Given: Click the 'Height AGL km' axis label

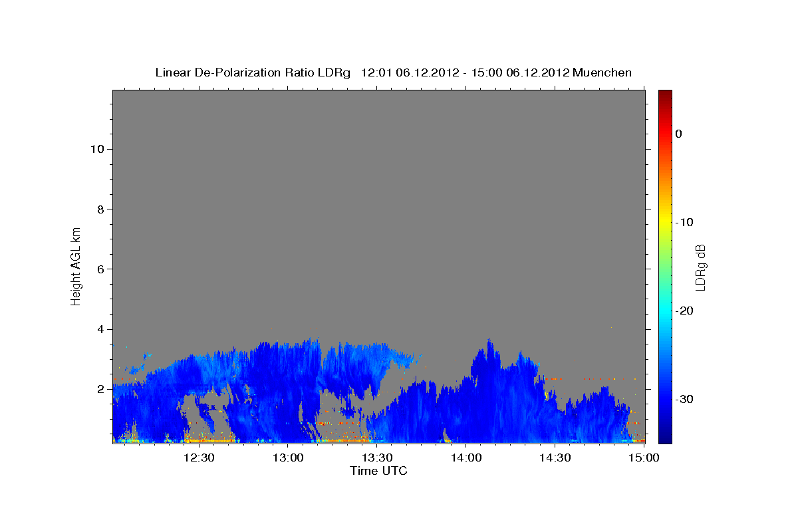Looking at the screenshot, I should pos(76,265).
